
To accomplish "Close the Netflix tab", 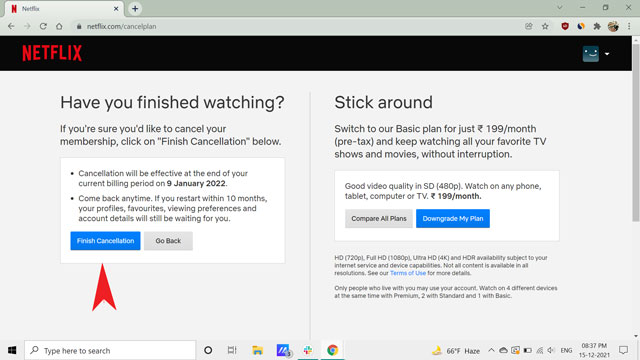I will click(116, 9).
